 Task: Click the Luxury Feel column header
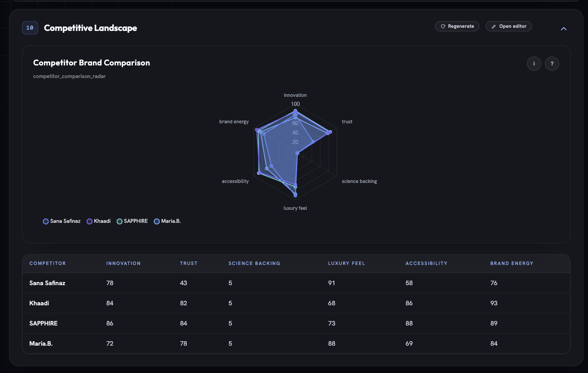pyautogui.click(x=347, y=264)
